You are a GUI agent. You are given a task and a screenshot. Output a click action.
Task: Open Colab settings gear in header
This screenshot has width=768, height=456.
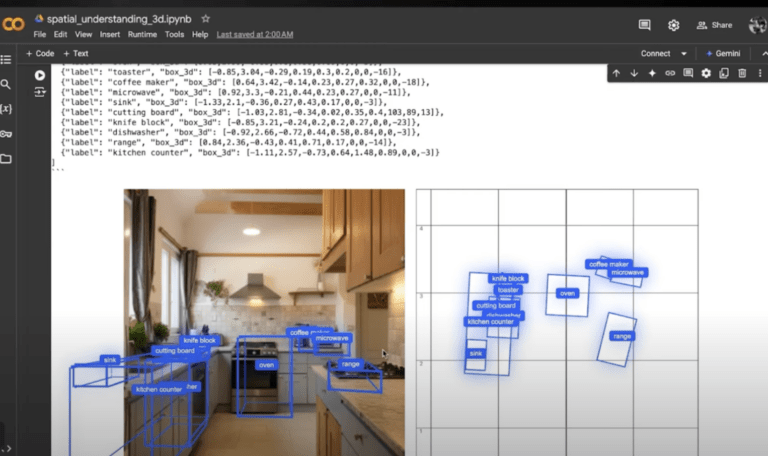(673, 25)
